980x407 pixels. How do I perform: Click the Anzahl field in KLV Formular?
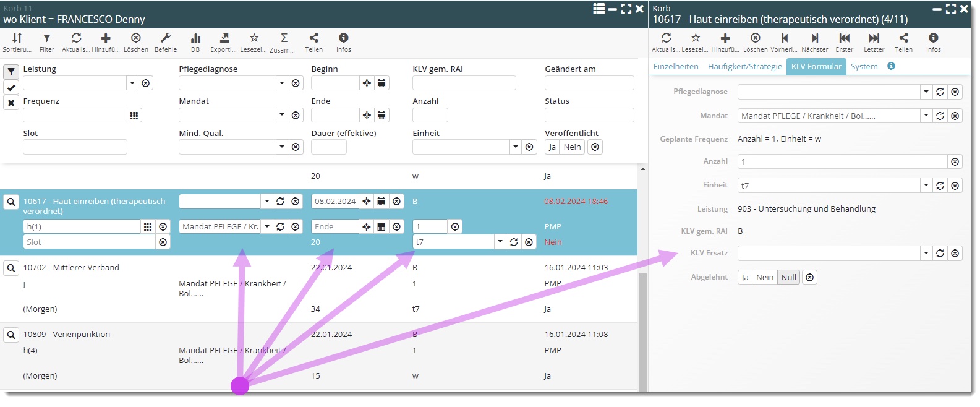[842, 161]
